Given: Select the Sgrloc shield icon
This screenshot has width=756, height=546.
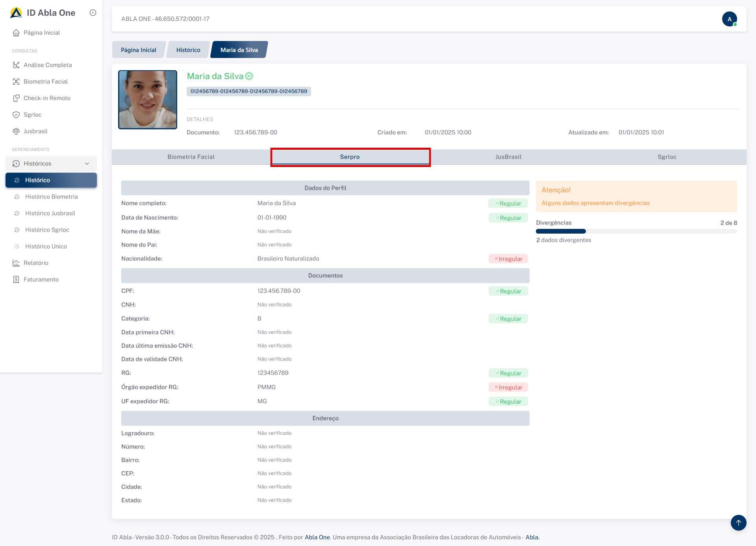Looking at the screenshot, I should 16,115.
